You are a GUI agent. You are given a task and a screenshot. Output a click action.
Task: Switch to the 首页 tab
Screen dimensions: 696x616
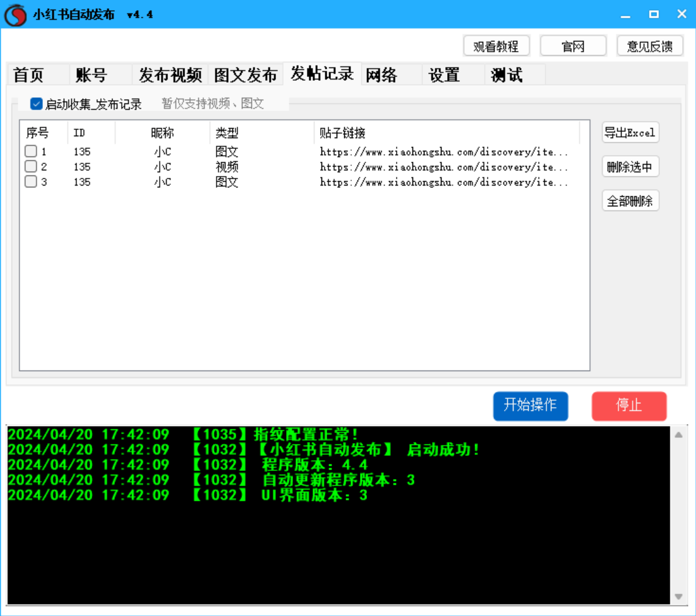[x=38, y=74]
